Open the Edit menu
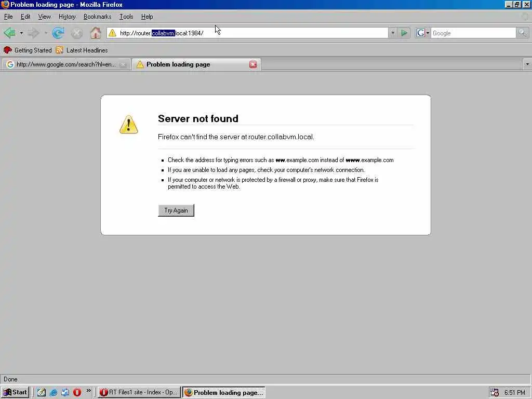 [25, 17]
